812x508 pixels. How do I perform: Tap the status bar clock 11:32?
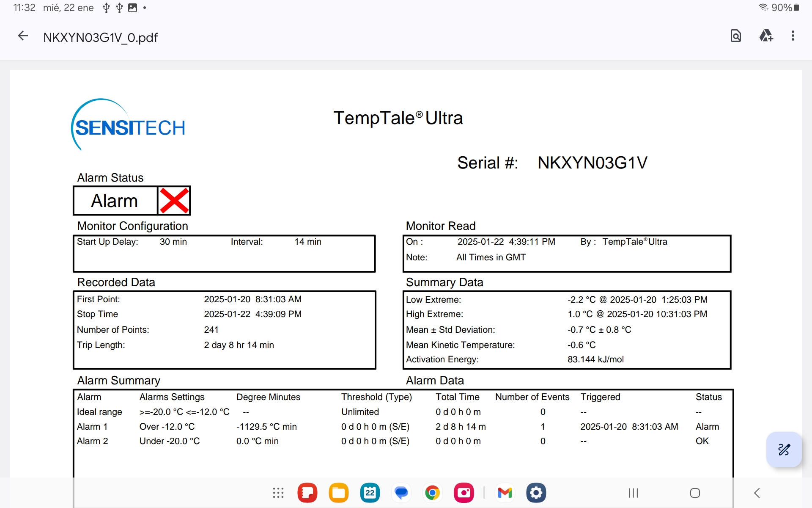pyautogui.click(x=24, y=8)
